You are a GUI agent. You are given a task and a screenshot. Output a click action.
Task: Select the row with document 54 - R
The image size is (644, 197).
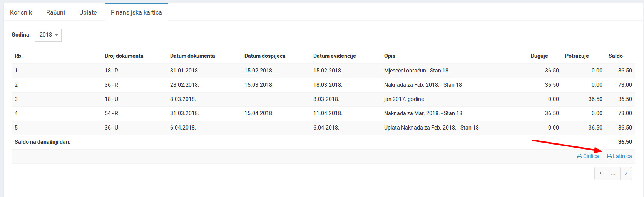tap(111, 113)
